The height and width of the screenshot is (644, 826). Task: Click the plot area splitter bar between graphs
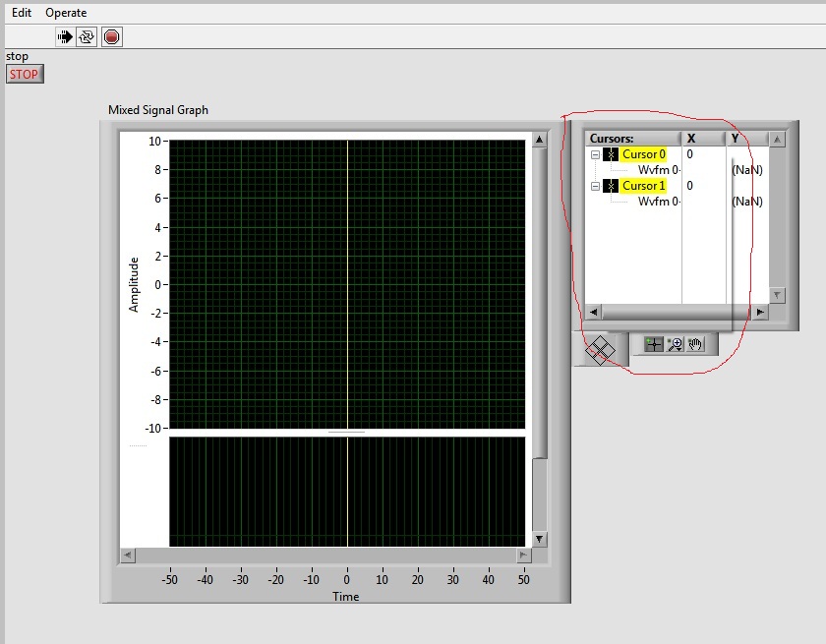point(346,433)
